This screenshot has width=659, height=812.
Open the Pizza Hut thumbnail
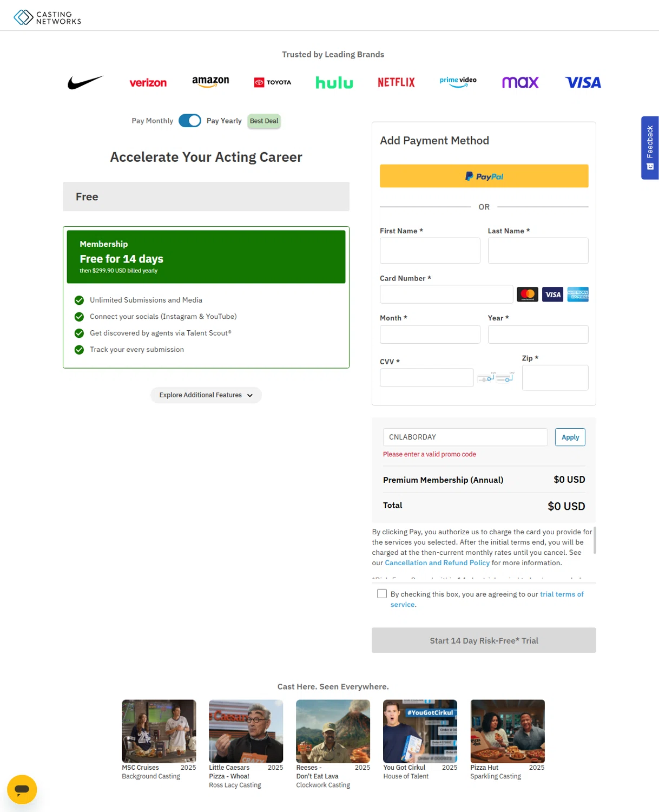508,731
